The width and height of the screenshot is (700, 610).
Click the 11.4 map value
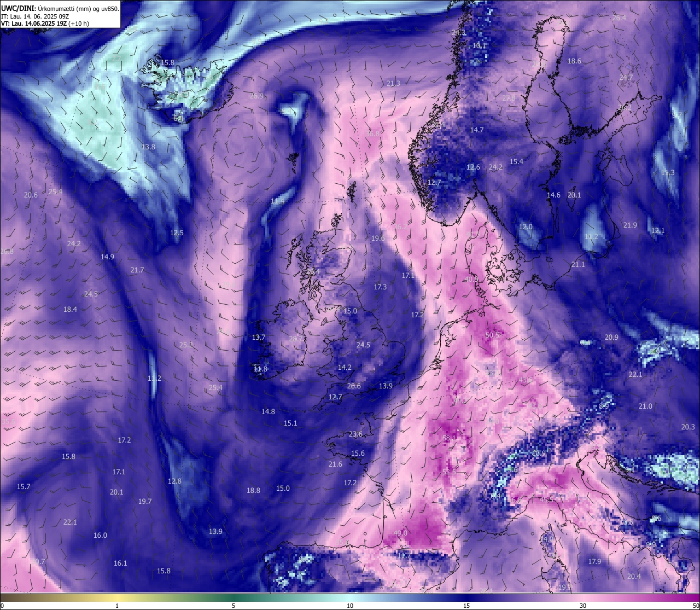[277, 201]
